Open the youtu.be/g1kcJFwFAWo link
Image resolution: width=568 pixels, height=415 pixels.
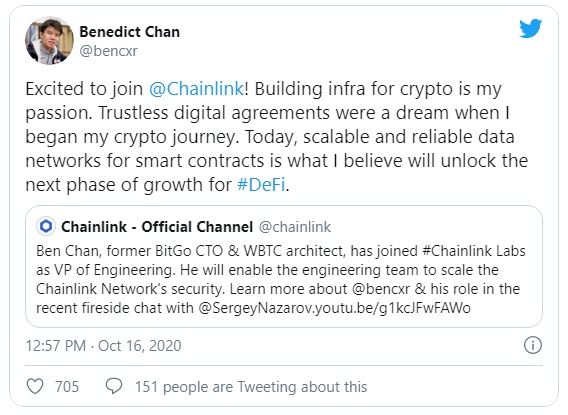click(x=391, y=308)
